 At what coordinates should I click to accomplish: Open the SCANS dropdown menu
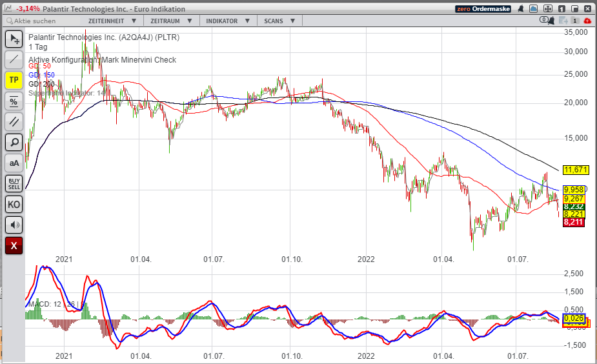coord(279,21)
